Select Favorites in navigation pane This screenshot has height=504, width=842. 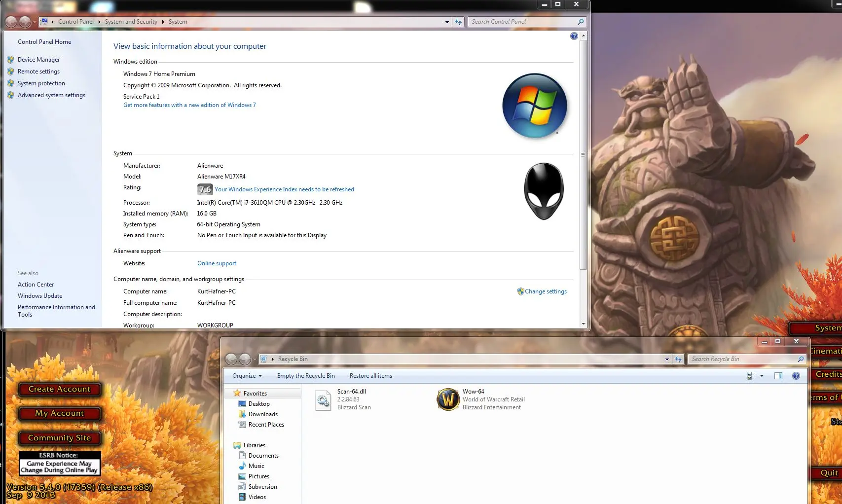pos(255,394)
